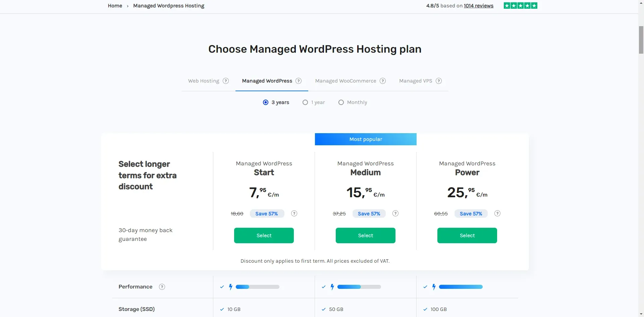Viewport: 644px width, 317px height.
Task: Choose the 3 years billing term
Action: (266, 102)
